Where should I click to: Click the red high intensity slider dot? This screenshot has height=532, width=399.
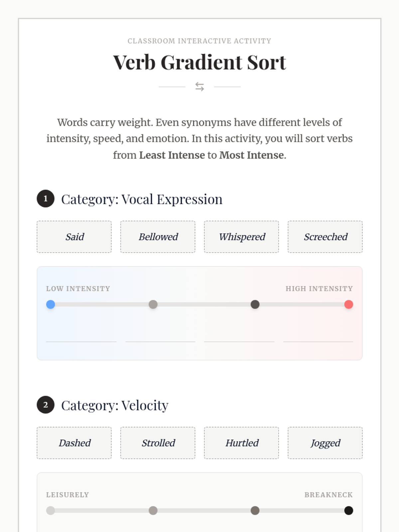348,305
